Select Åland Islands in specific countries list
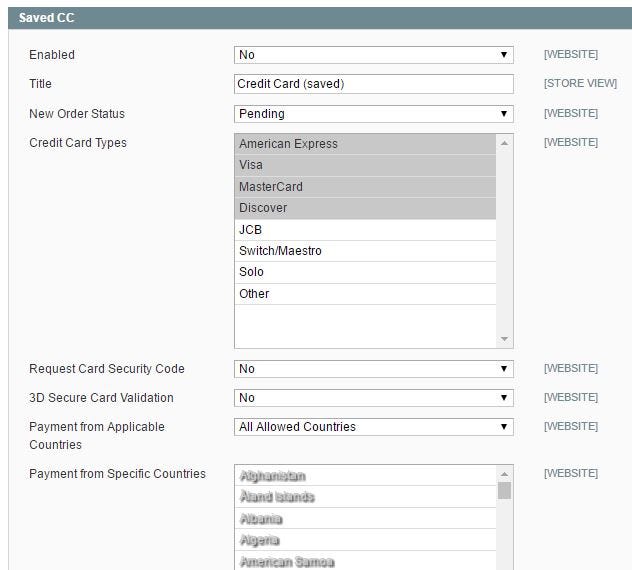This screenshot has width=632, height=570. [365, 497]
